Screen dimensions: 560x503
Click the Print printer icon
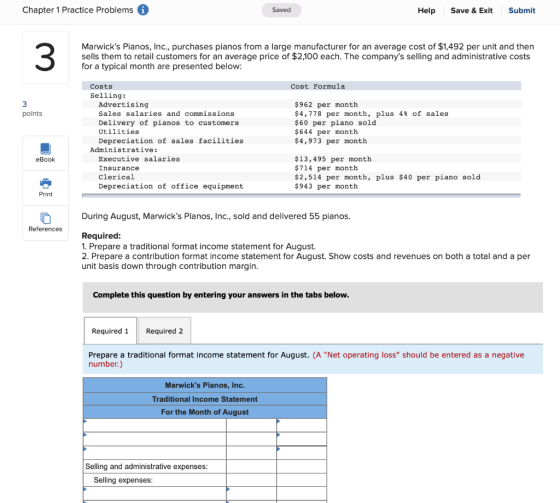coord(45,184)
